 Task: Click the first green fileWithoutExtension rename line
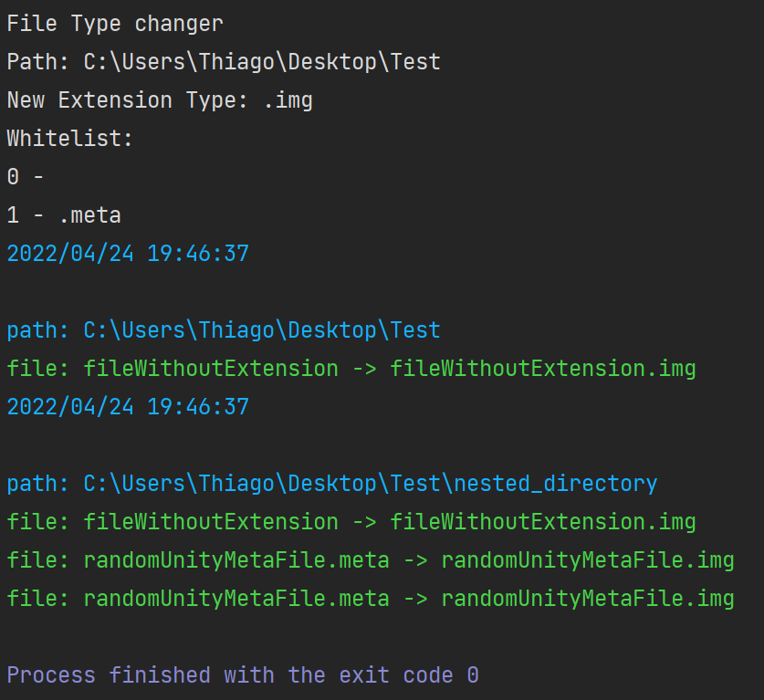pos(351,369)
